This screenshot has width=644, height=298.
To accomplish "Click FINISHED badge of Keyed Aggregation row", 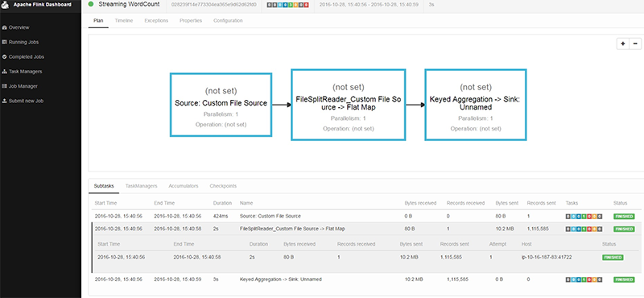I will 624,279.
